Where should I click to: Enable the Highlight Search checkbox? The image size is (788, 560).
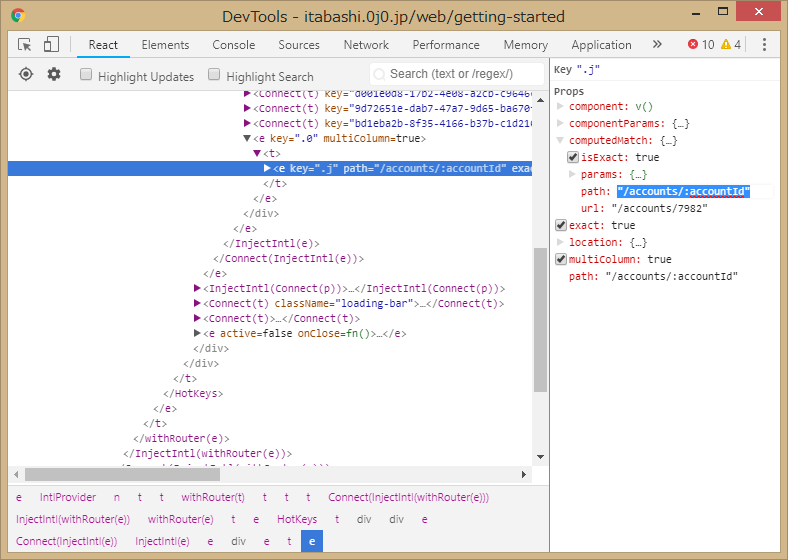[x=214, y=75]
